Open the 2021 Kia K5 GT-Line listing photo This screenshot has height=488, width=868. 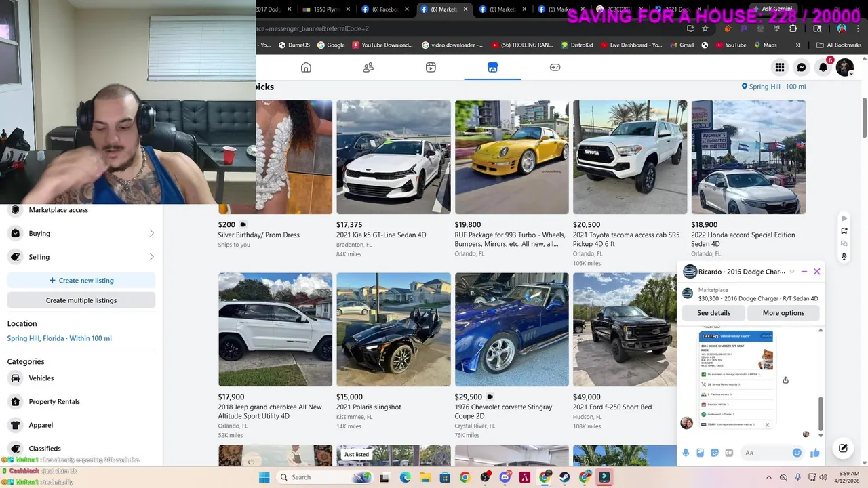(393, 157)
